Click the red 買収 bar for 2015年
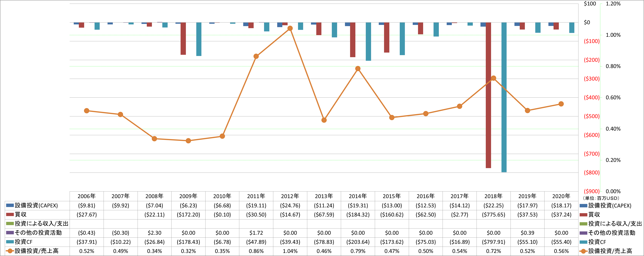The image size is (644, 256). pyautogui.click(x=386, y=38)
